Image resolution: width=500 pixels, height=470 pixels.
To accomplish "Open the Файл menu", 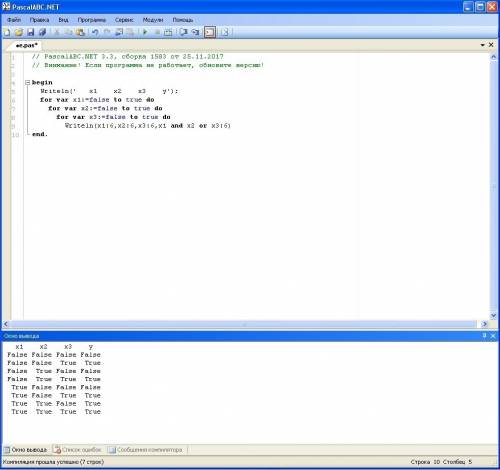I will click(x=14, y=20).
